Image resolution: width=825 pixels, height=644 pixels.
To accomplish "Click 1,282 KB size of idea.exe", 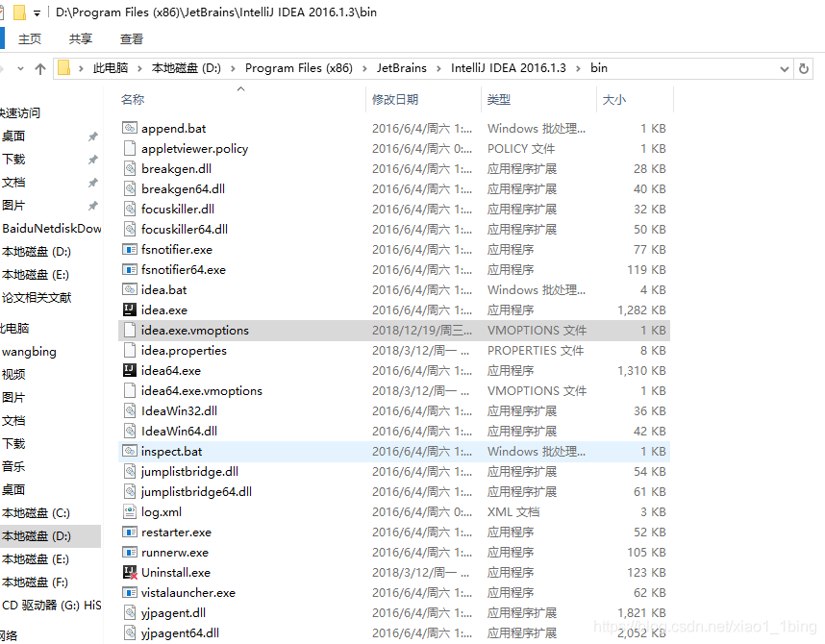I will coord(641,310).
